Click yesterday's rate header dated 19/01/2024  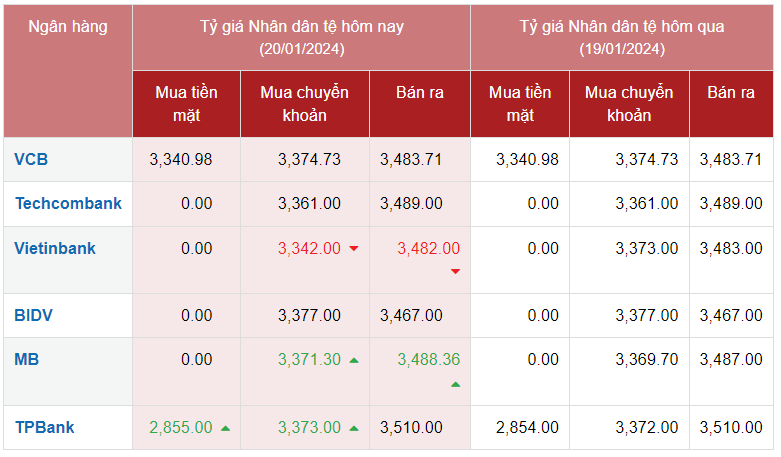tap(621, 37)
